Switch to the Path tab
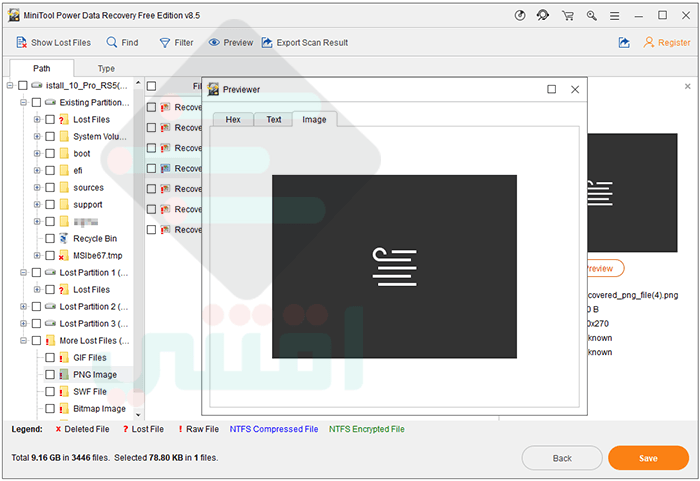Viewport: 700px width, 481px height. click(42, 68)
